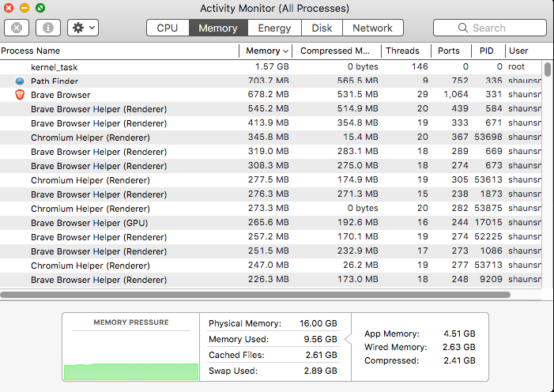Image resolution: width=554 pixels, height=392 pixels.
Task: Click the 531.5 MB compressed value
Action: click(357, 94)
